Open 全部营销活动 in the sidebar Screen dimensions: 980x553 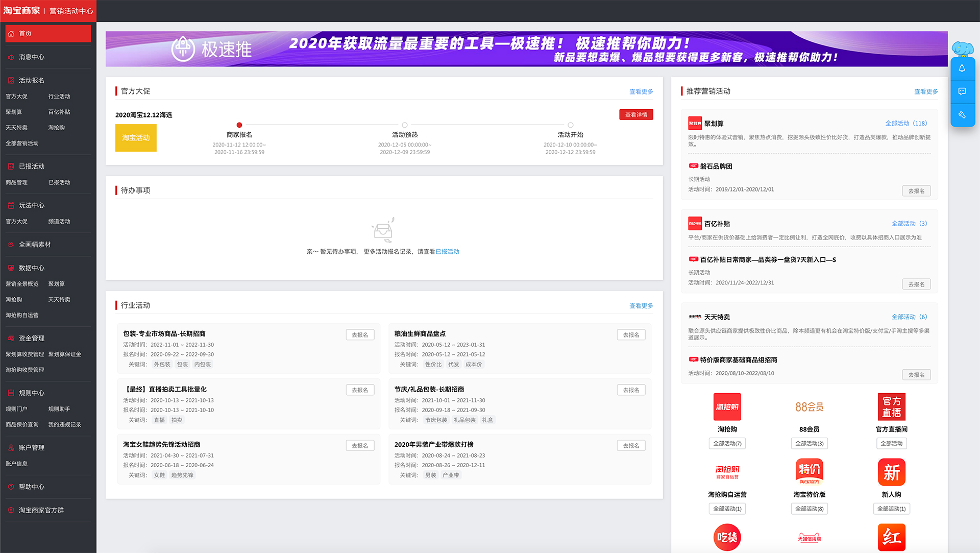pyautogui.click(x=22, y=143)
